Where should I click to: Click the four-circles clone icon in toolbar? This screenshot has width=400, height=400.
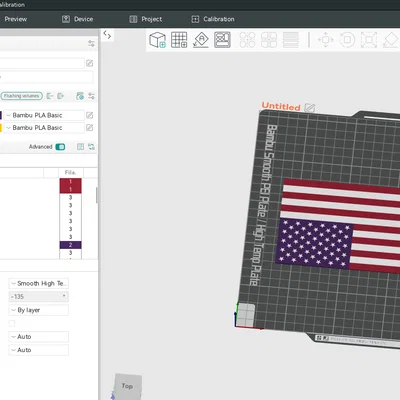pos(247,40)
